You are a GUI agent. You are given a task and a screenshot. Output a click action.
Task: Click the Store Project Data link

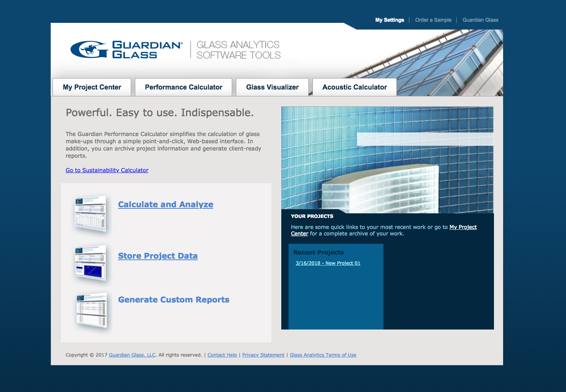(x=158, y=256)
